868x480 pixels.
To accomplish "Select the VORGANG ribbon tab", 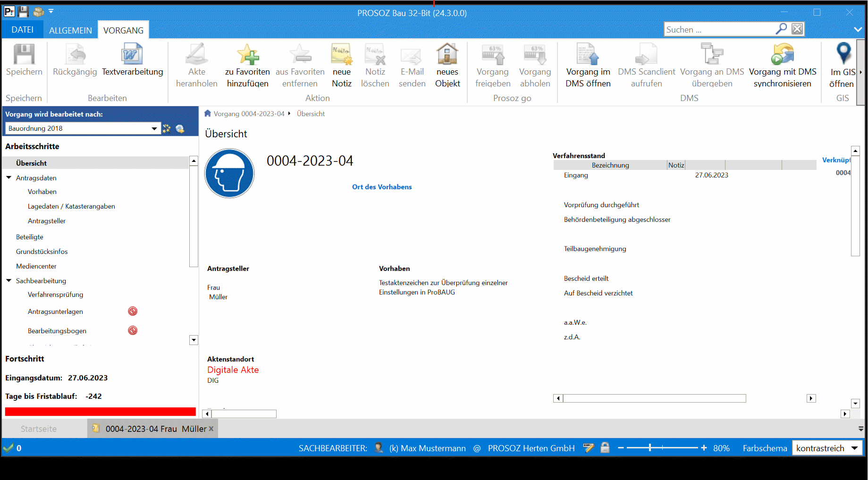I will point(124,30).
